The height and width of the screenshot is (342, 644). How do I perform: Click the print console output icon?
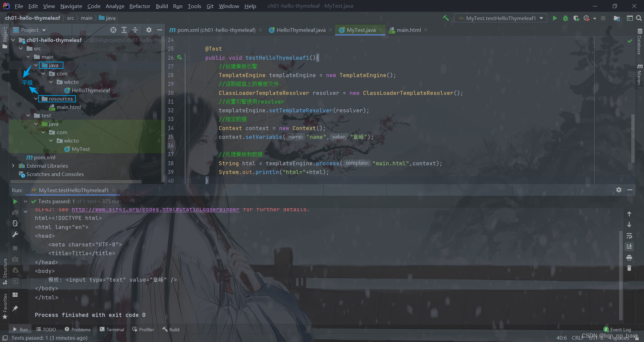click(x=629, y=258)
